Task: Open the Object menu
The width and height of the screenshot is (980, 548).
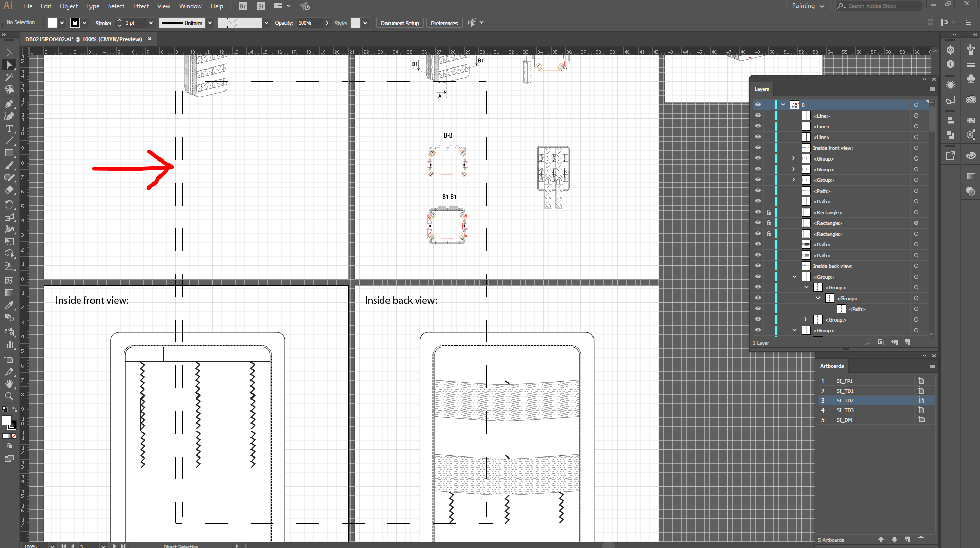Action: (69, 6)
